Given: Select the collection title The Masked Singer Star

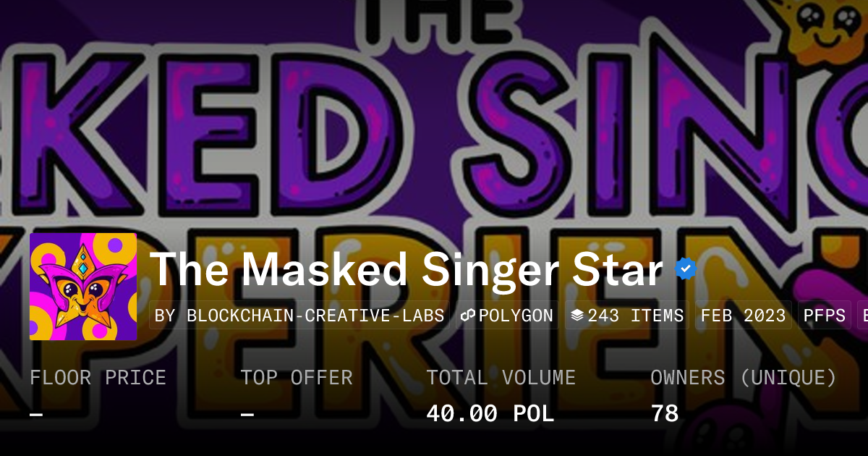Looking at the screenshot, I should (406, 270).
